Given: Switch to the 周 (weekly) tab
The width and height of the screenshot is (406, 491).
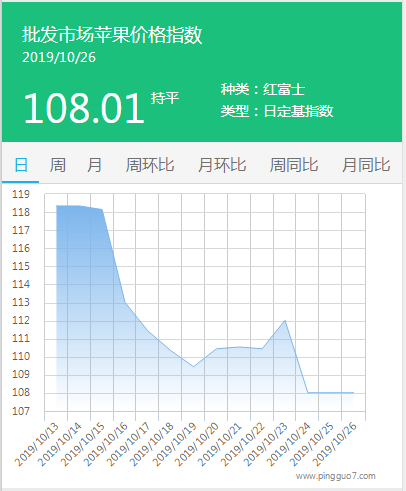Looking at the screenshot, I should pos(58,165).
